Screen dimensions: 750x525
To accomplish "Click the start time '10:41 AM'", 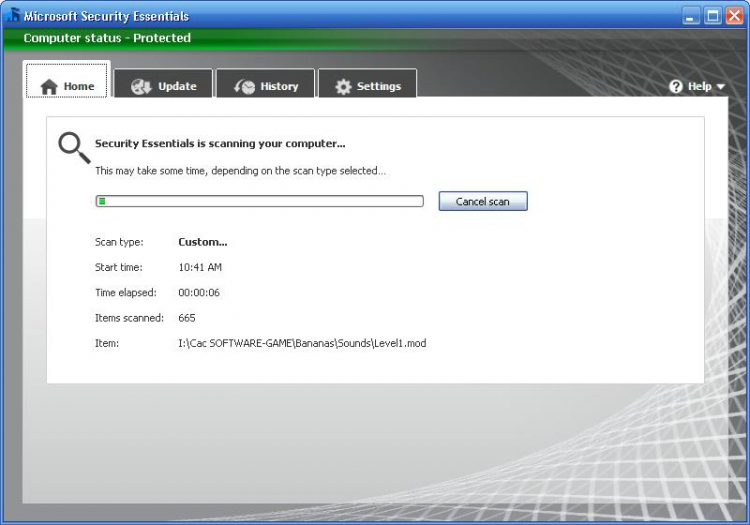I will point(200,267).
